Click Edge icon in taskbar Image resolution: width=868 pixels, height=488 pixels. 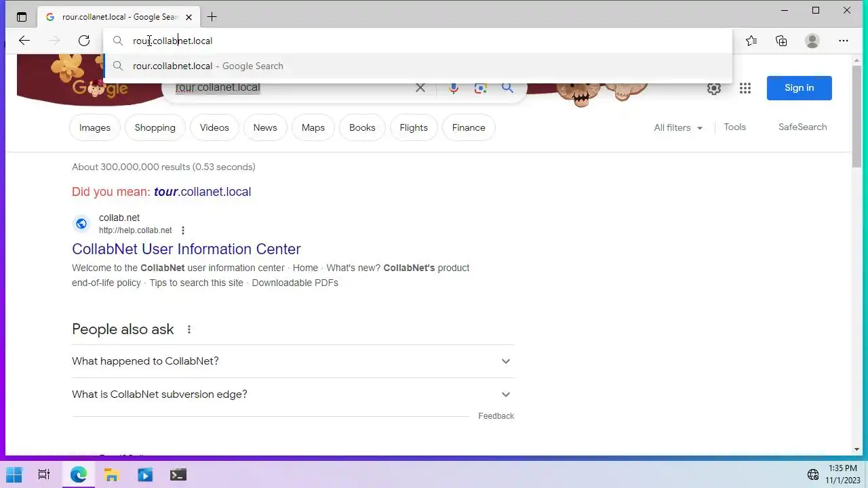click(79, 474)
